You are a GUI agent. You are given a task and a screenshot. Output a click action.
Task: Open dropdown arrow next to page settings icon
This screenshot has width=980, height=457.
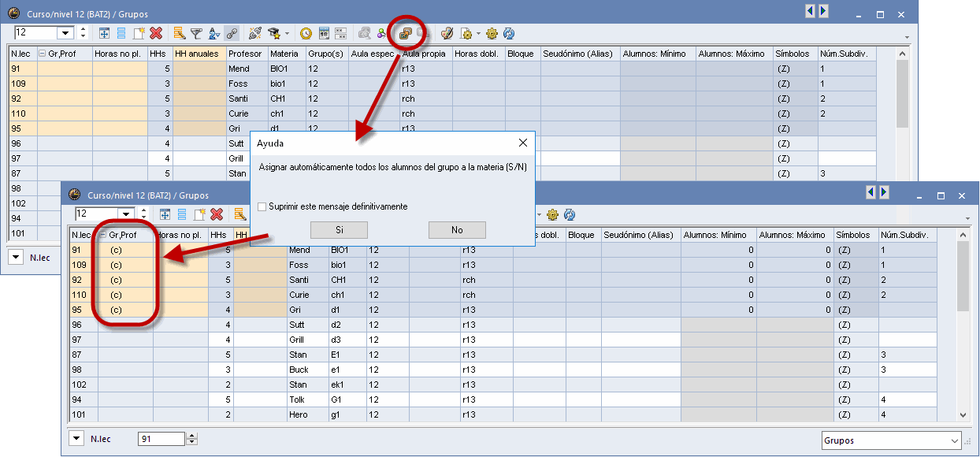(477, 33)
